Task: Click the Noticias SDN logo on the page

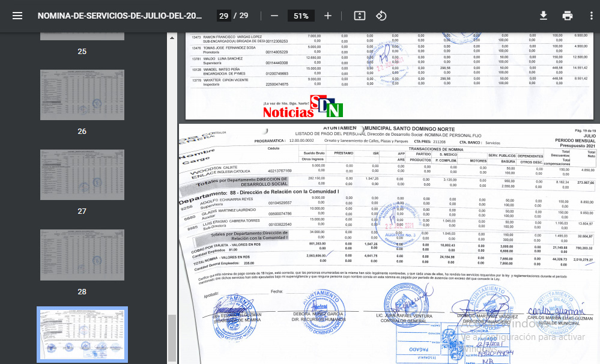Action: click(x=303, y=108)
